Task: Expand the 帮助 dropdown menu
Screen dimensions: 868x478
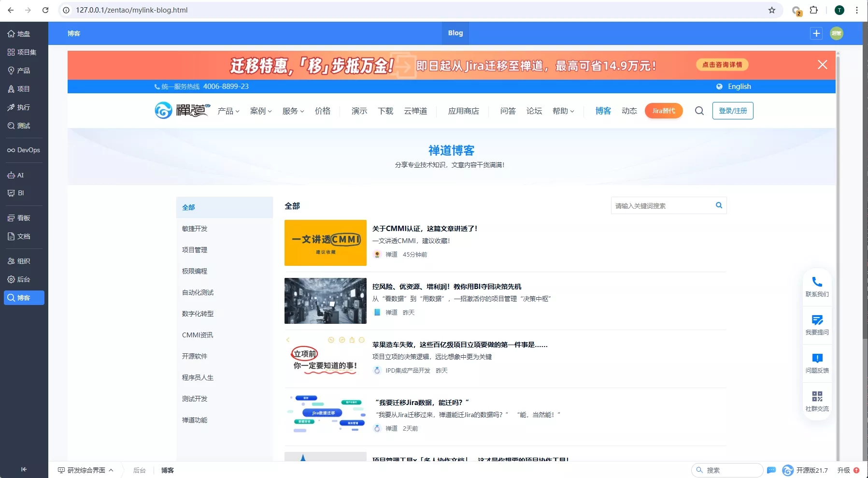Action: point(563,111)
